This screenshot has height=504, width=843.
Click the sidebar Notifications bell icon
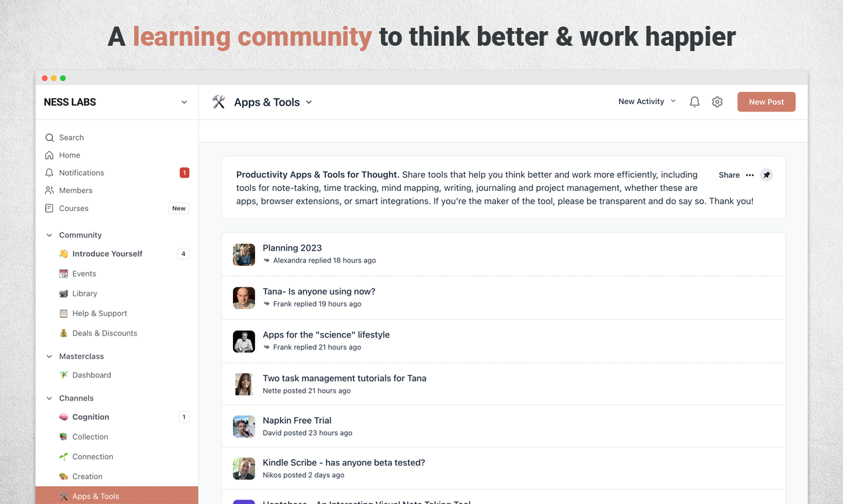click(x=49, y=172)
